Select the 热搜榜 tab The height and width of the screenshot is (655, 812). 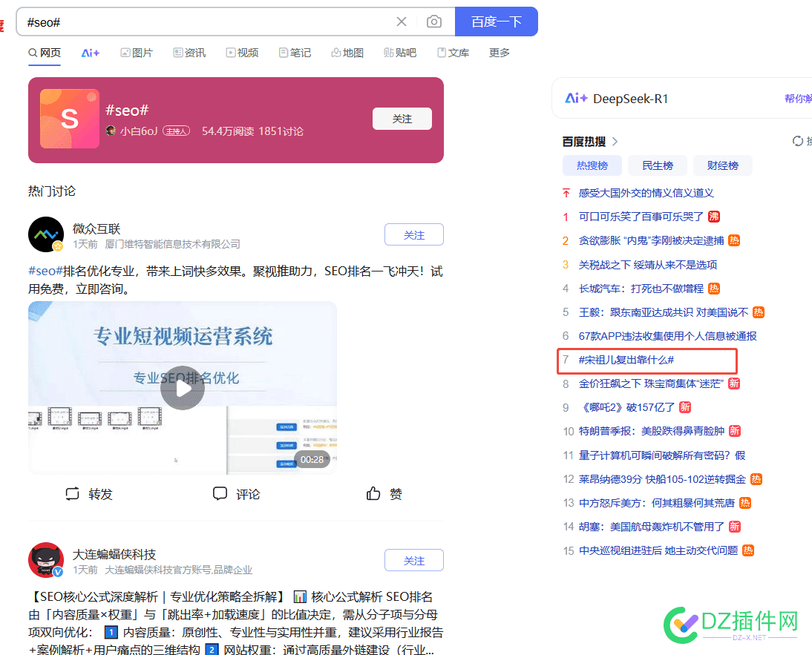pos(592,165)
